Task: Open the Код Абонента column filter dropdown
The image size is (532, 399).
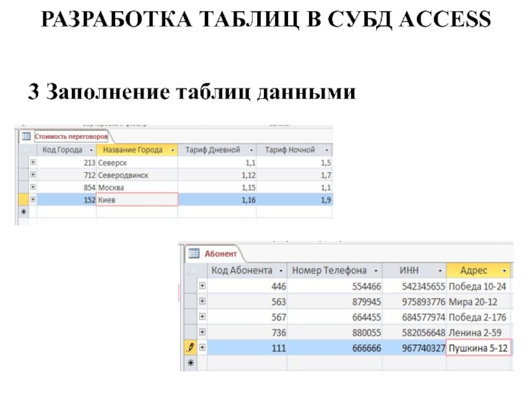Action: (x=281, y=271)
